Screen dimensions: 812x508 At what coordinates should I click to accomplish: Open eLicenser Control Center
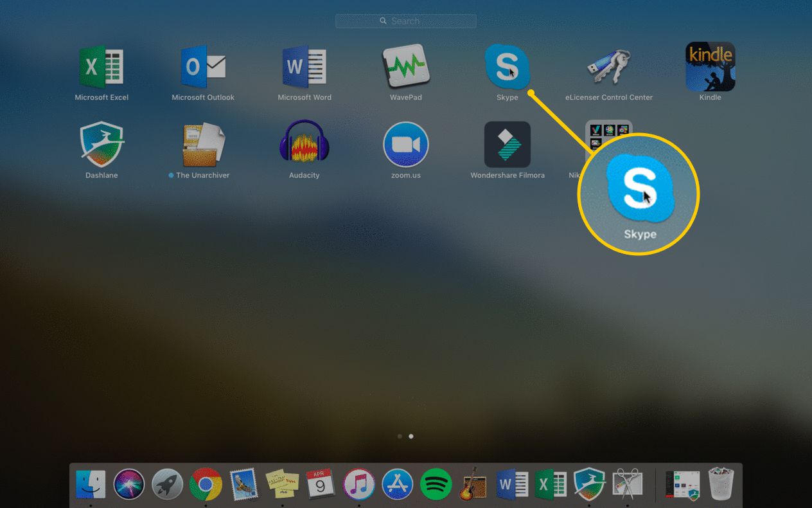tap(608, 68)
